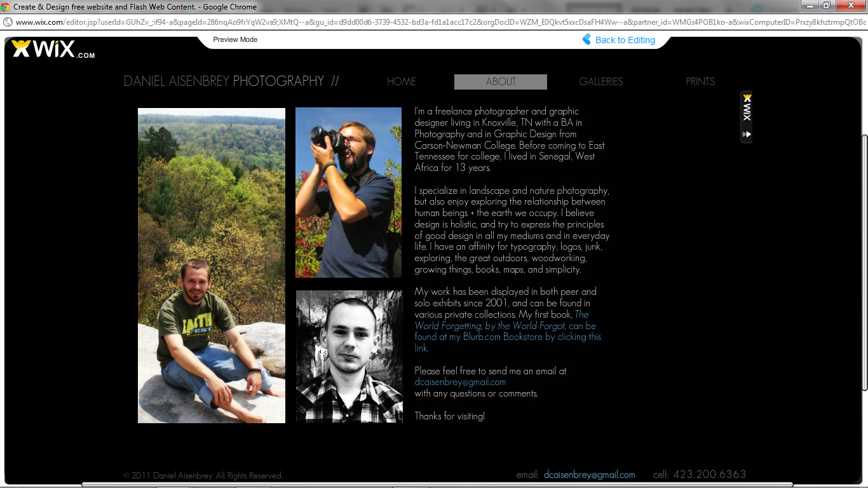Viewport: 868px width, 488px height.
Task: Click the email link in the about text
Action: (460, 382)
